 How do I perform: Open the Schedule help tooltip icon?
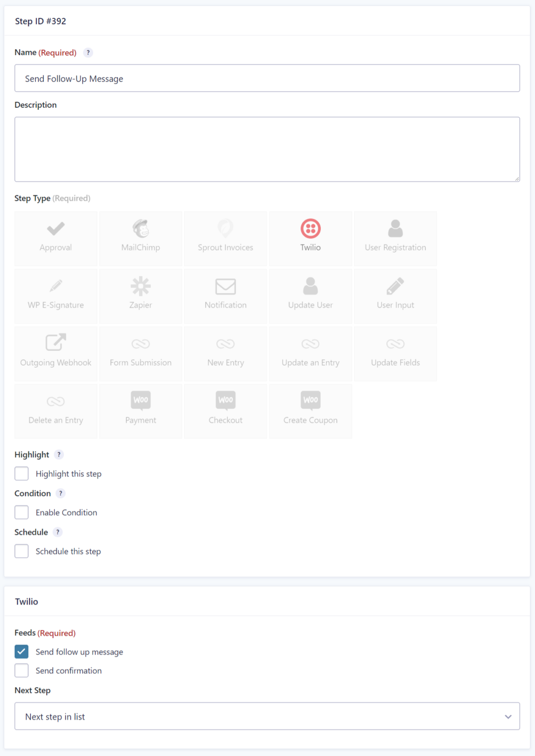(58, 532)
